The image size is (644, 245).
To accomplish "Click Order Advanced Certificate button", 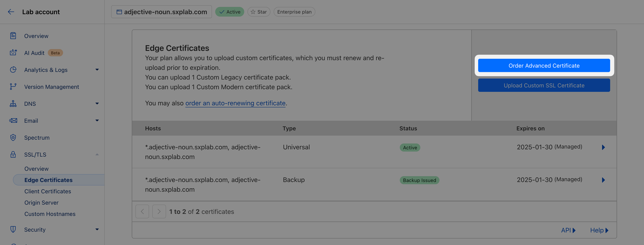I will click(544, 65).
